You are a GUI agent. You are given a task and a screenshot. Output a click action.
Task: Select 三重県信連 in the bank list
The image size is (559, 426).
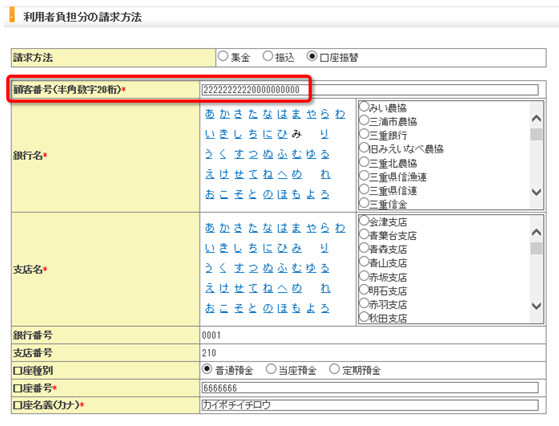[x=364, y=189]
